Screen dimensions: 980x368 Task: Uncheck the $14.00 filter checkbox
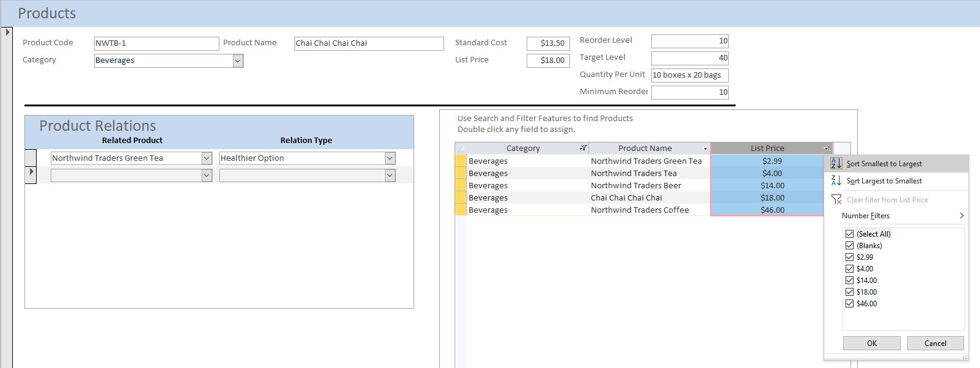849,280
